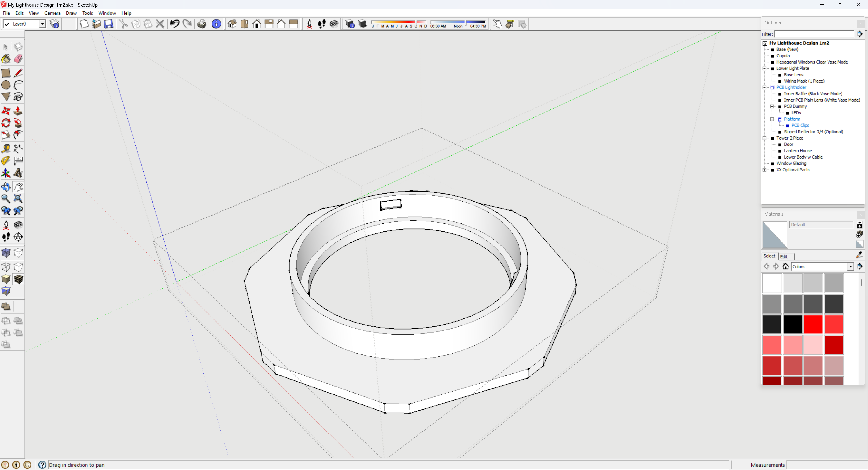The image size is (868, 470).
Task: Activate the Section Plane tool
Action: point(18,237)
